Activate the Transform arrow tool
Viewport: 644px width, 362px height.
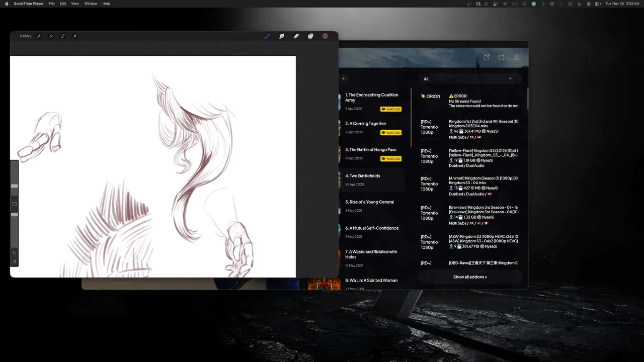tap(75, 36)
